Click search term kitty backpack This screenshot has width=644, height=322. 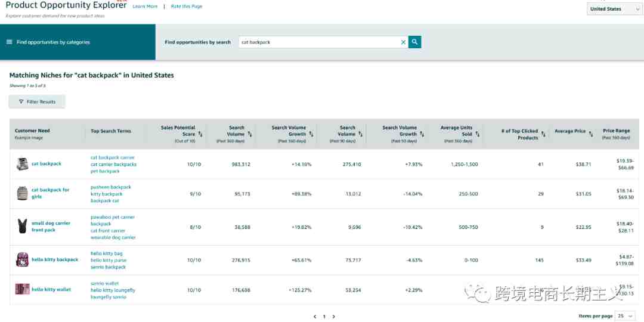coord(106,194)
